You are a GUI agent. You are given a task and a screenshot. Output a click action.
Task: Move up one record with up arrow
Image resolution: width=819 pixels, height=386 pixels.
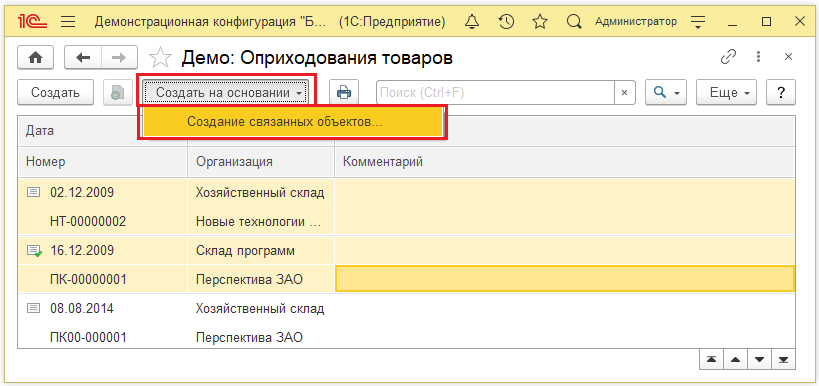[x=735, y=359]
